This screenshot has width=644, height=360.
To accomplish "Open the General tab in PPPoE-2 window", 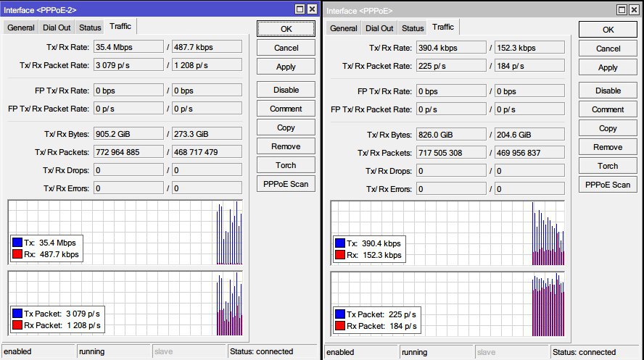I will coord(21,28).
